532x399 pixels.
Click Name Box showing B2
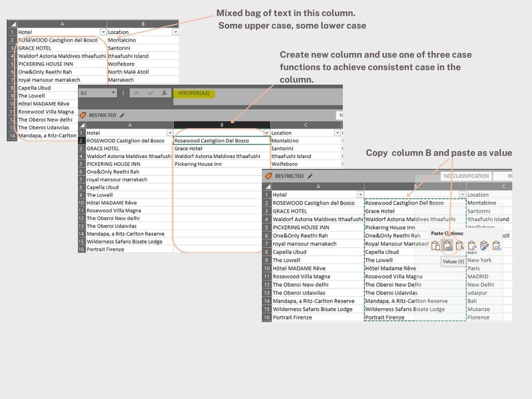pos(98,93)
